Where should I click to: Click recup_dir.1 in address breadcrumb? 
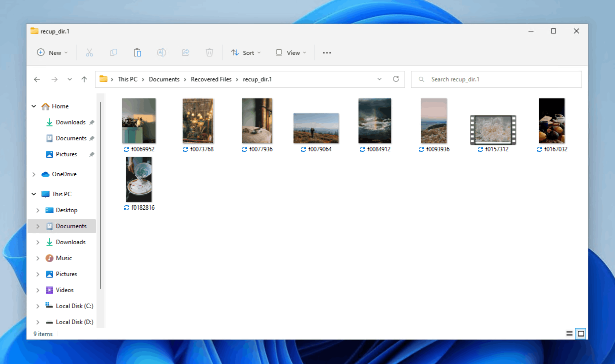(x=257, y=79)
